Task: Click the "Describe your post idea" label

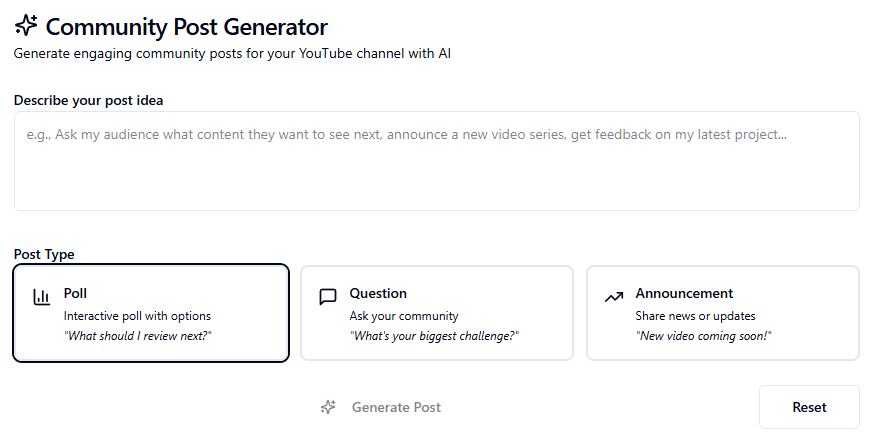Action: tap(88, 100)
